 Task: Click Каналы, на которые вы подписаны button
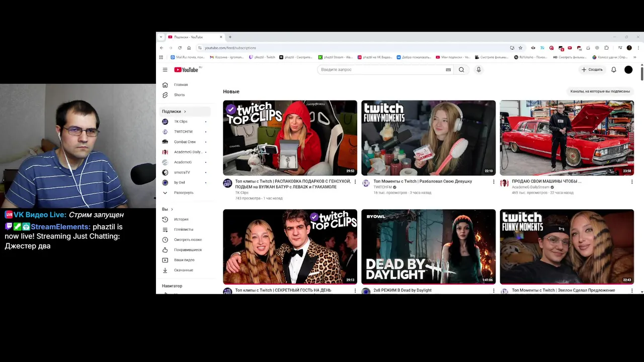point(600,92)
